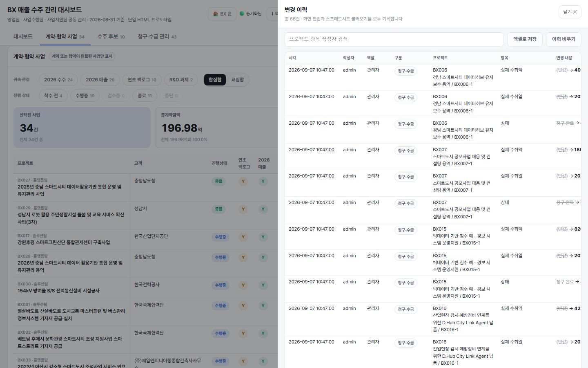The image size is (588, 368).
Task: Select the BX016 실제 수취액 history row
Action: pyautogui.click(x=433, y=319)
